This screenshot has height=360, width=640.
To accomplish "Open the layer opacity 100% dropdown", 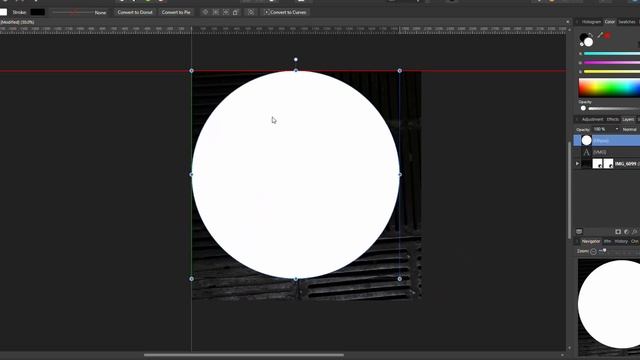I will (x=606, y=129).
